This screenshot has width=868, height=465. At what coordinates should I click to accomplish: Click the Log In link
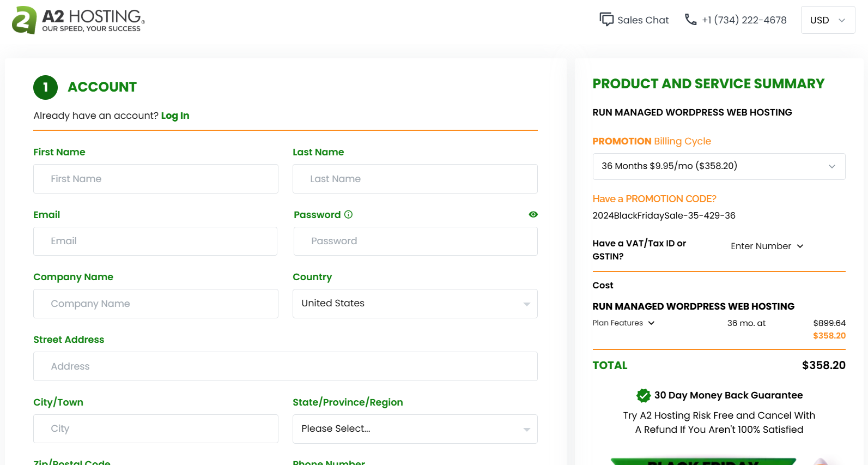(x=175, y=116)
